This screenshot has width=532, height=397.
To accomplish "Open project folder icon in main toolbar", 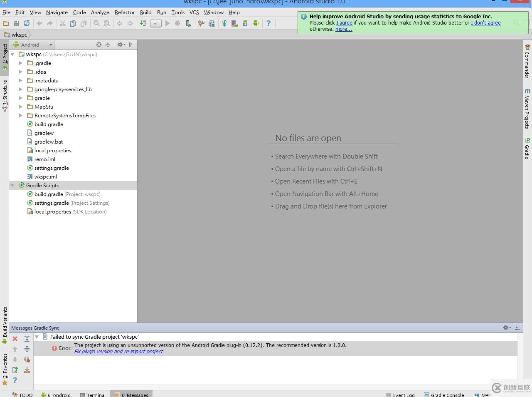I will (6, 23).
